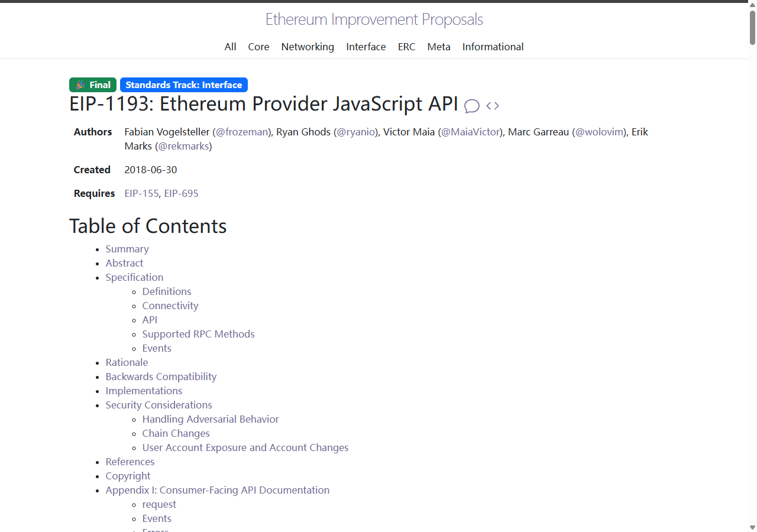Browse the Informational category
The width and height of the screenshot is (757, 532).
click(493, 47)
